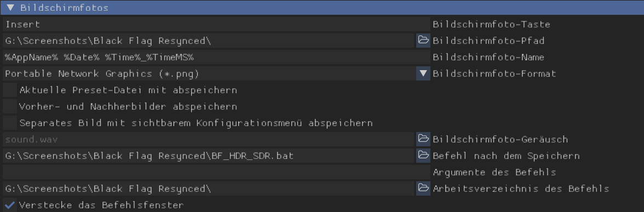Uncheck Verstecke das Befehlsfenster
Image resolution: width=644 pixels, height=212 pixels.
click(9, 205)
